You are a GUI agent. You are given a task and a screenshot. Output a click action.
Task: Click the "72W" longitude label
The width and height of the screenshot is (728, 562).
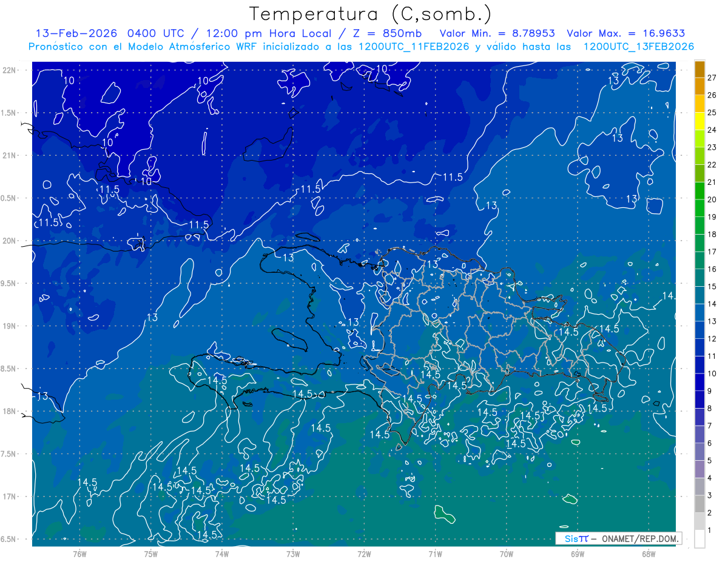tap(364, 554)
